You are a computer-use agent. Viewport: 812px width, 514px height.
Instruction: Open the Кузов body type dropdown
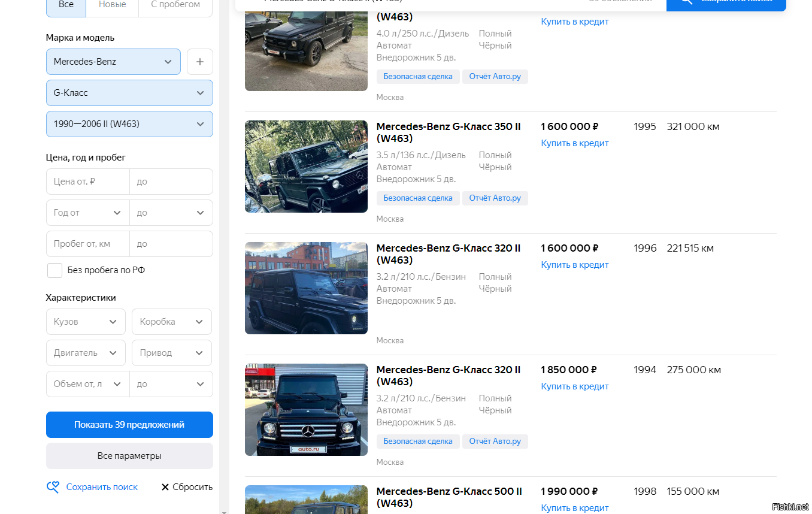[86, 322]
